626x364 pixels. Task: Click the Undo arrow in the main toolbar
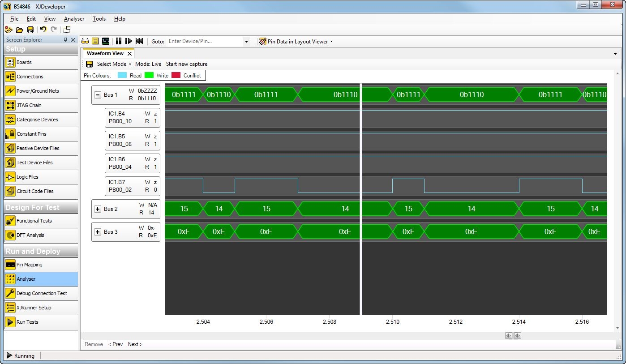coord(43,30)
